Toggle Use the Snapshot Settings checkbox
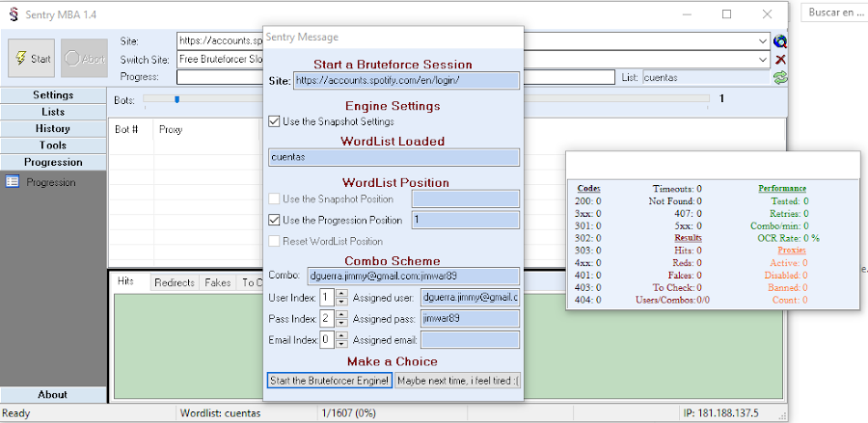The height and width of the screenshot is (423, 868). (x=274, y=121)
